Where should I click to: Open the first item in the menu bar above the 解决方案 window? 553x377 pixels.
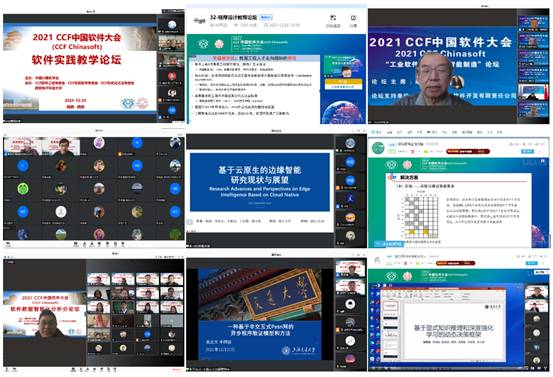[x=377, y=132]
